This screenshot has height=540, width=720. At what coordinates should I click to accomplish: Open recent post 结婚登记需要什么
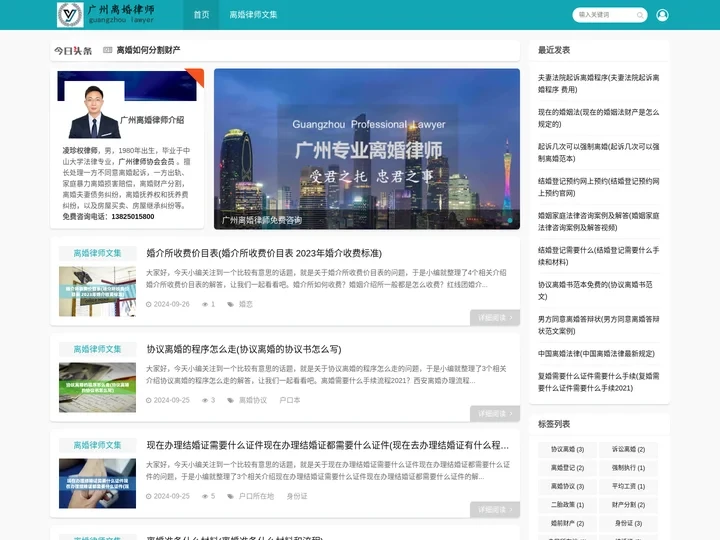(x=599, y=256)
